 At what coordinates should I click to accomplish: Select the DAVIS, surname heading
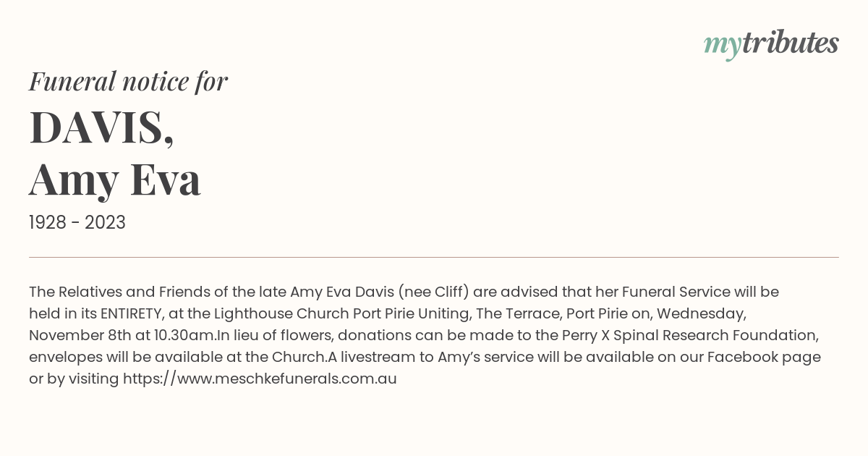tap(101, 127)
